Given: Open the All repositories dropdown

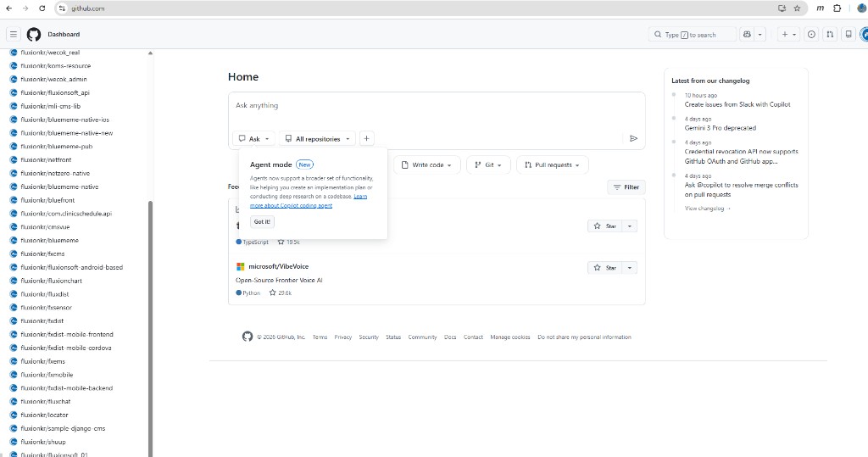Looking at the screenshot, I should coord(319,138).
